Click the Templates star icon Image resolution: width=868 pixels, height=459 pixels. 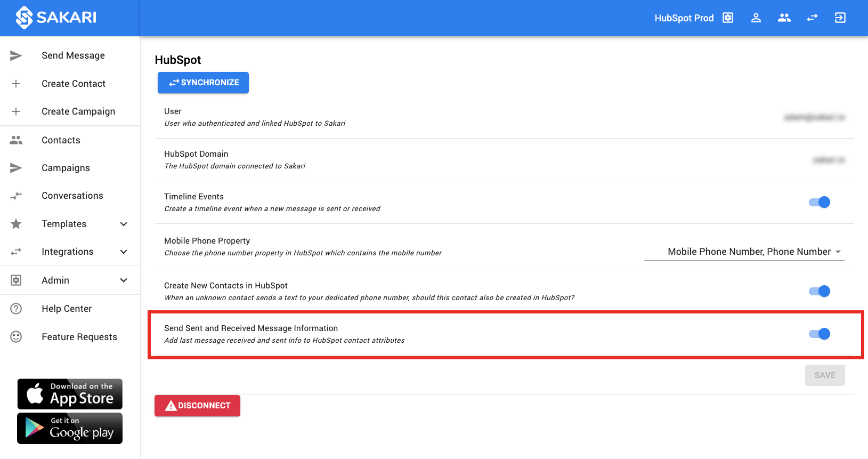(16, 224)
